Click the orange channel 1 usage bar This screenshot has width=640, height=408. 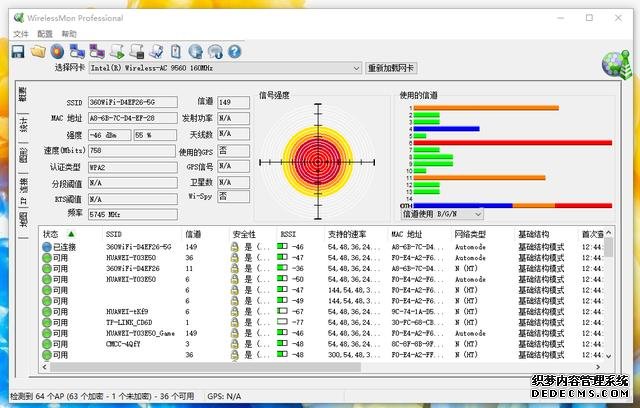tap(486, 108)
